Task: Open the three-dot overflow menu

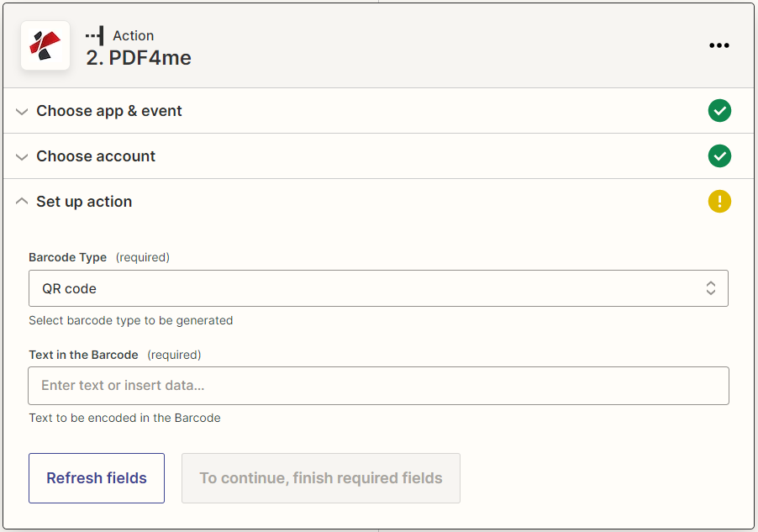Action: [x=719, y=45]
